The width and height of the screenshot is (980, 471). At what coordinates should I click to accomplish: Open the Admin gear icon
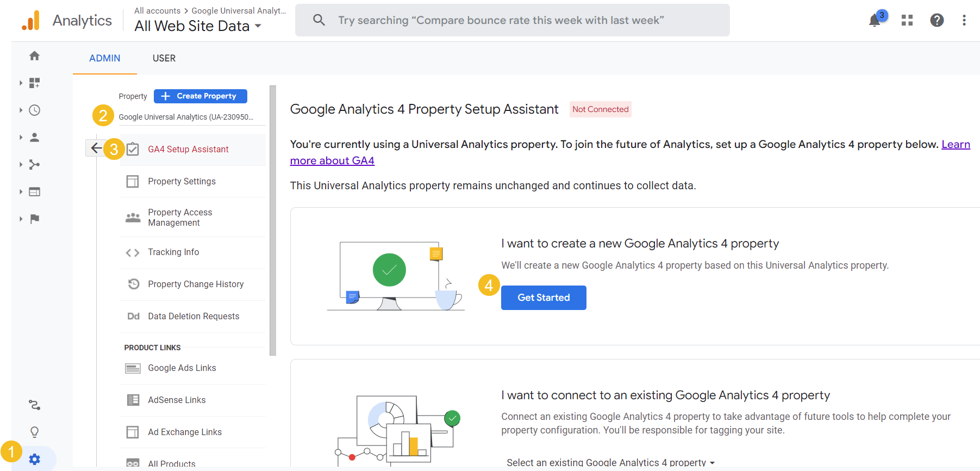[x=34, y=459]
